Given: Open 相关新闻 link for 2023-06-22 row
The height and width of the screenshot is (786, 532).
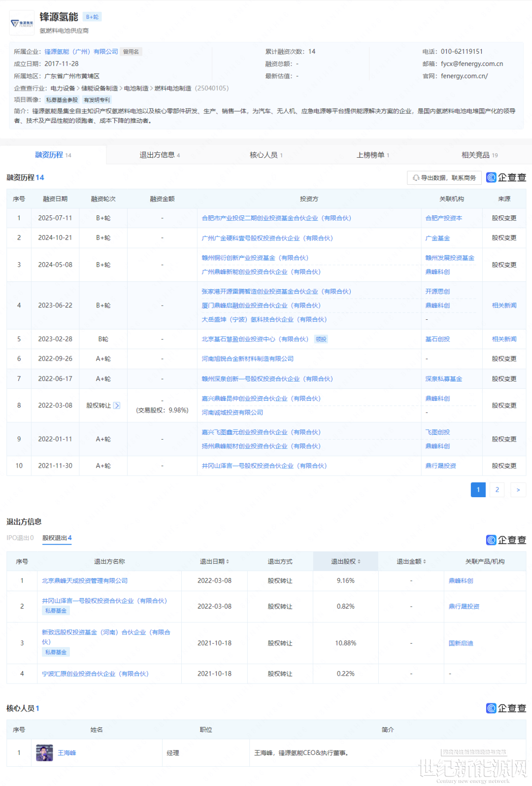Looking at the screenshot, I should [504, 306].
